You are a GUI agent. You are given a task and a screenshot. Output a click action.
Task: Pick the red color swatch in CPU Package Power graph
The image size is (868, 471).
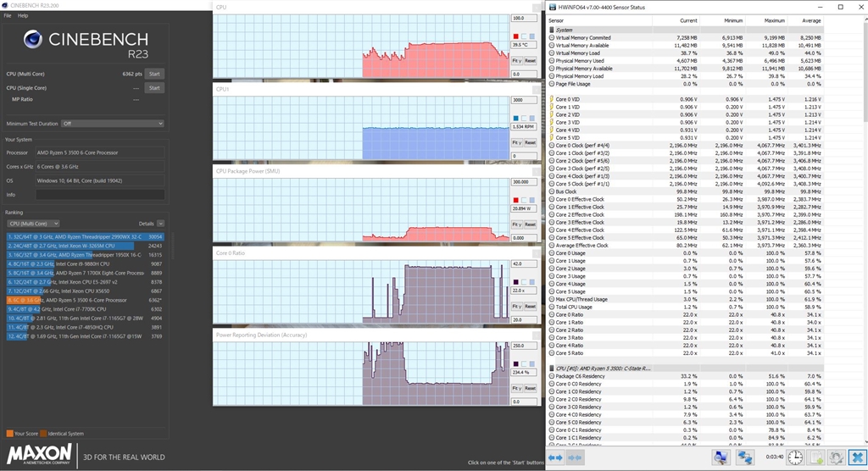[516, 201]
